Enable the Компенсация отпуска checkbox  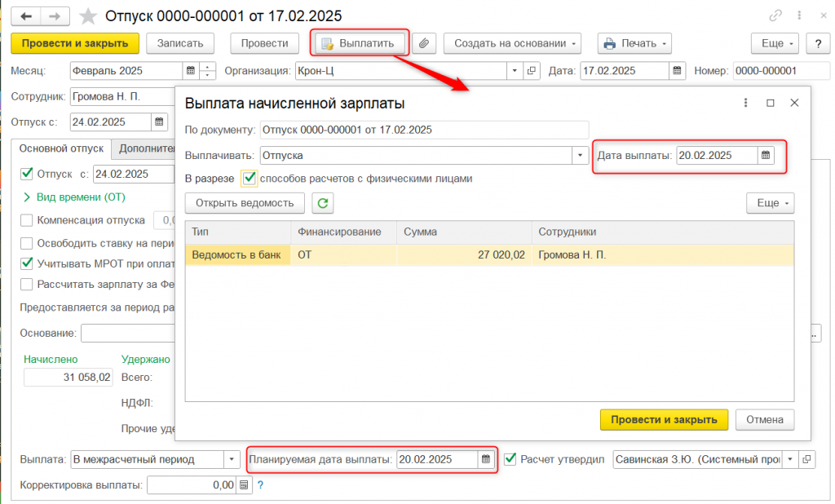(x=27, y=219)
